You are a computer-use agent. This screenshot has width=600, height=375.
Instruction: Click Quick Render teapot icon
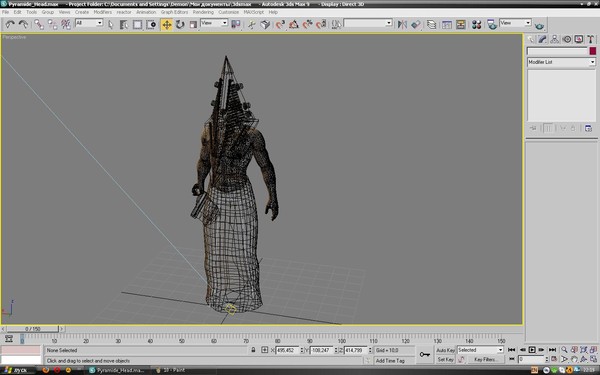pos(539,25)
